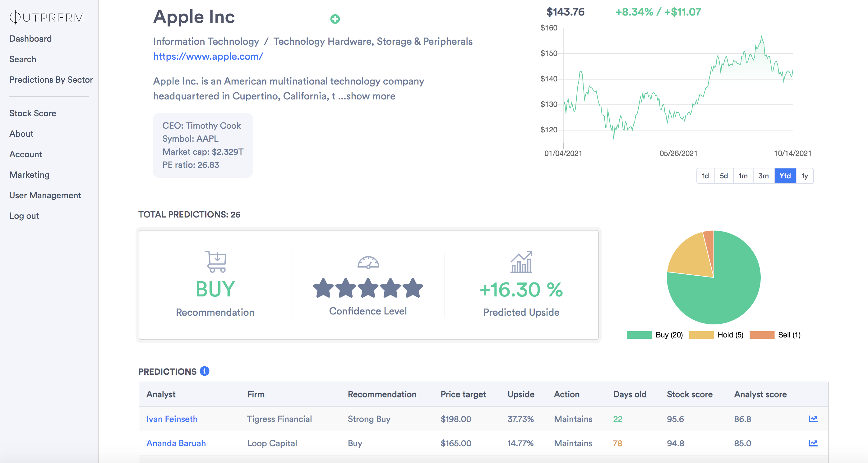The width and height of the screenshot is (868, 463).
Task: Select the 1m chart range
Action: tap(743, 176)
